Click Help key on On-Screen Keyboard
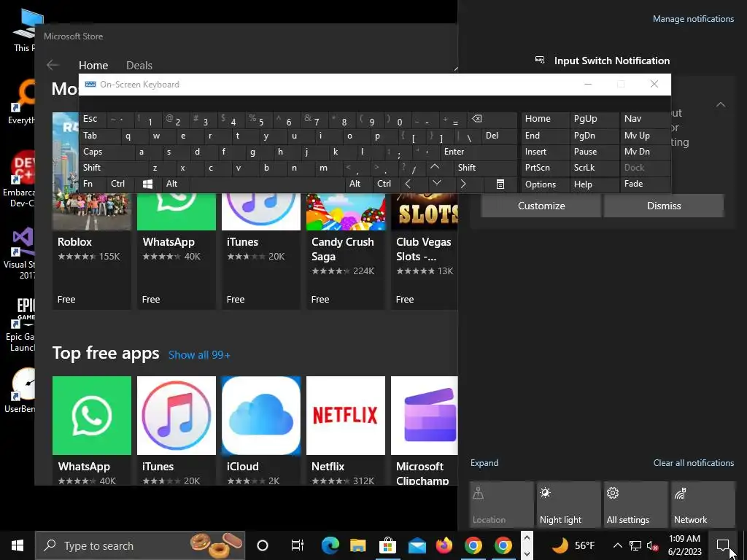The height and width of the screenshot is (560, 747). point(594,184)
